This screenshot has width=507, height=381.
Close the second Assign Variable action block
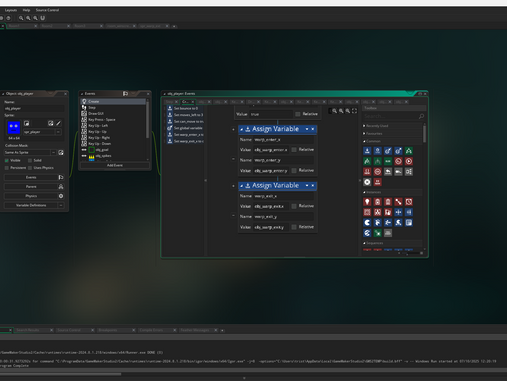coord(313,185)
